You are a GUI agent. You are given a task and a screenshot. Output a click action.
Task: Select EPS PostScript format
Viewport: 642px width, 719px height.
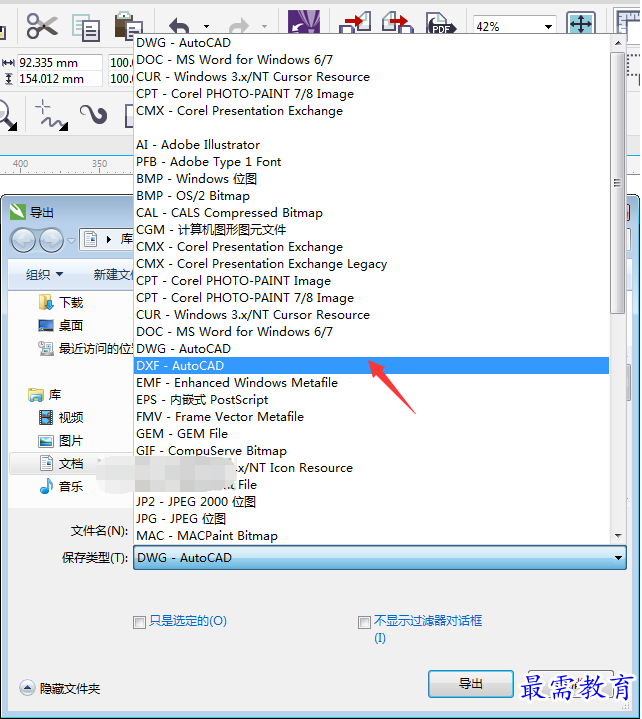click(372, 400)
